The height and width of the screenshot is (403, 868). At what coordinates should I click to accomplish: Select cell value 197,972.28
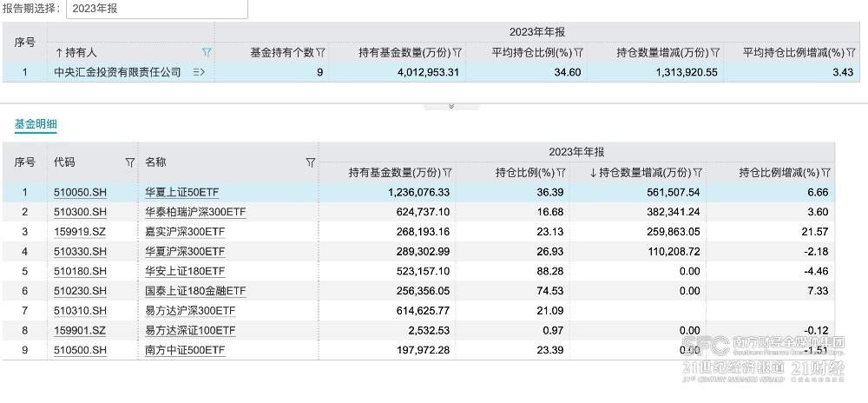point(421,350)
